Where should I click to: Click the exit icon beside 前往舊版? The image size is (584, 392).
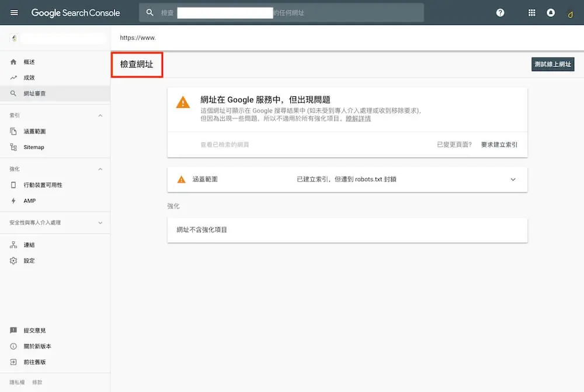click(13, 362)
